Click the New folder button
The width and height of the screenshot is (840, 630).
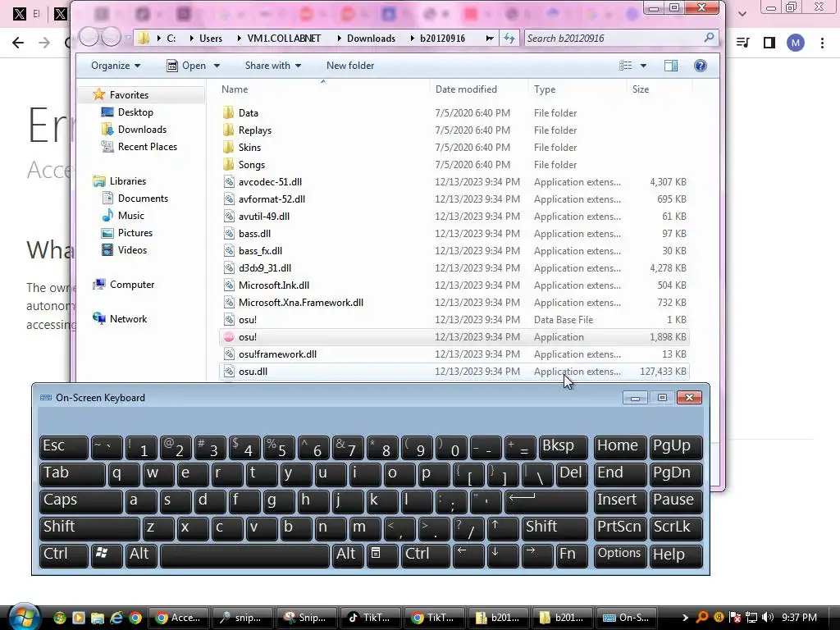pyautogui.click(x=350, y=66)
